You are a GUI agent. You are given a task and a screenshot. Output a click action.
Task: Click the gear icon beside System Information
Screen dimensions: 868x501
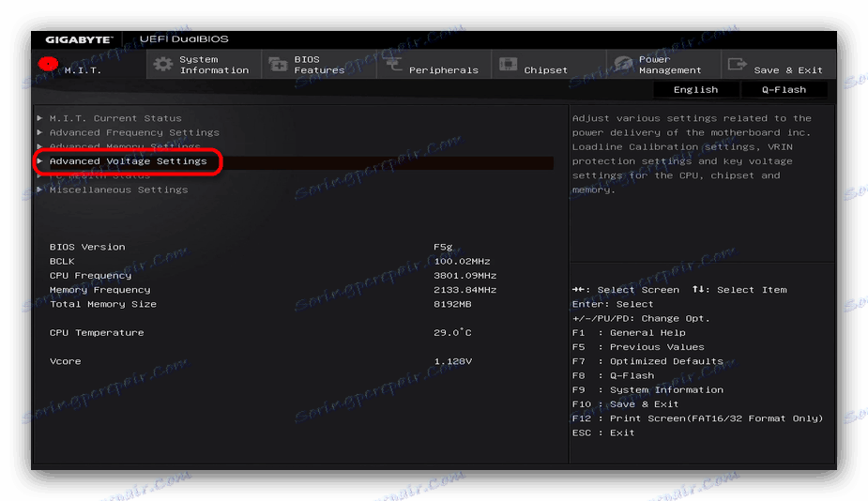point(162,64)
